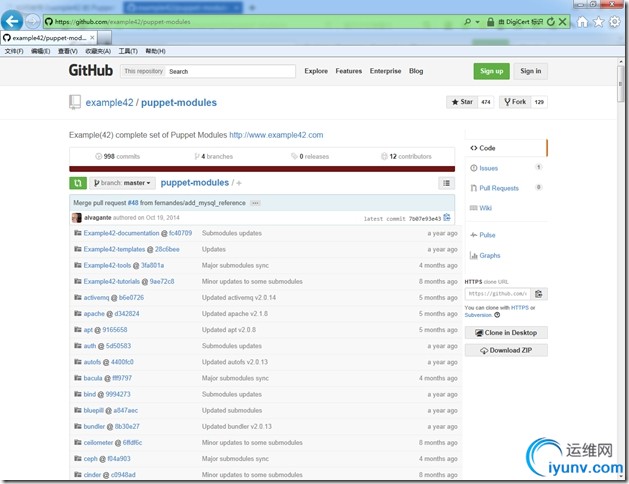Copy the latest commit SHA icon
The image size is (629, 484).
[x=447, y=218]
